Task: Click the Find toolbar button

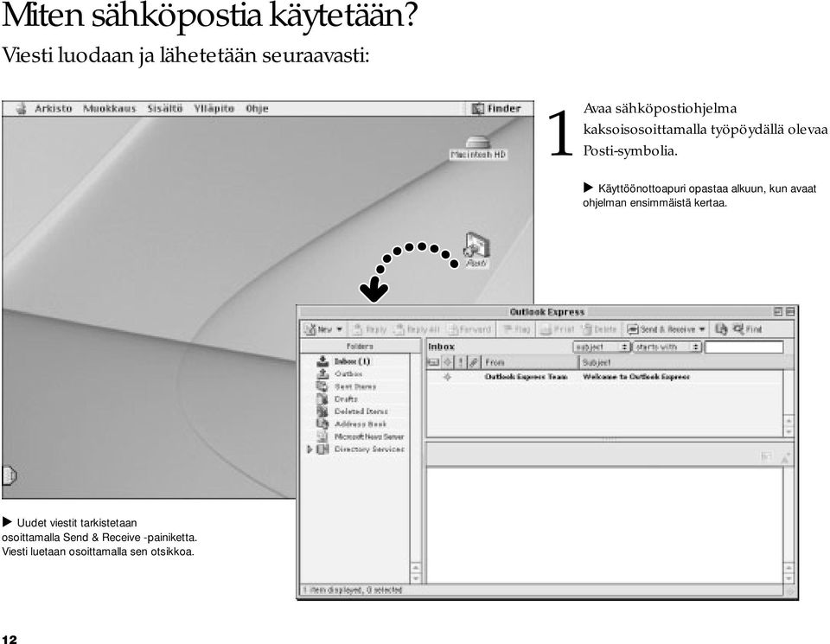Action: 747,329
